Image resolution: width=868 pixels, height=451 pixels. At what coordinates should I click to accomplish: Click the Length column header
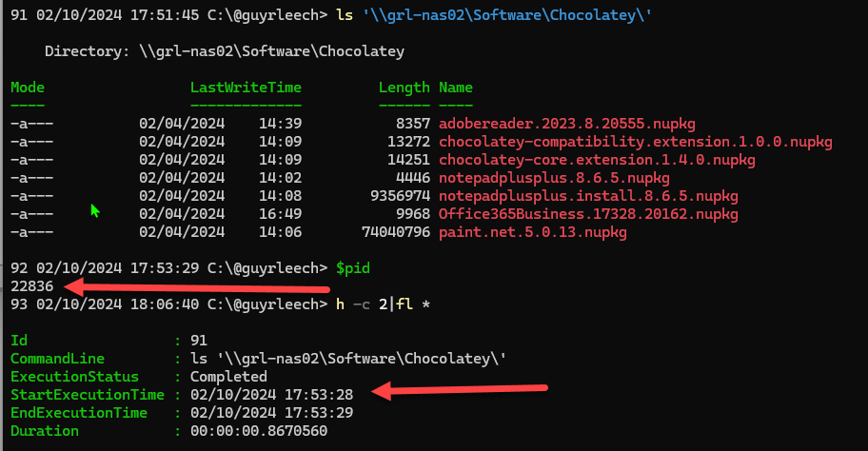pyautogui.click(x=404, y=88)
